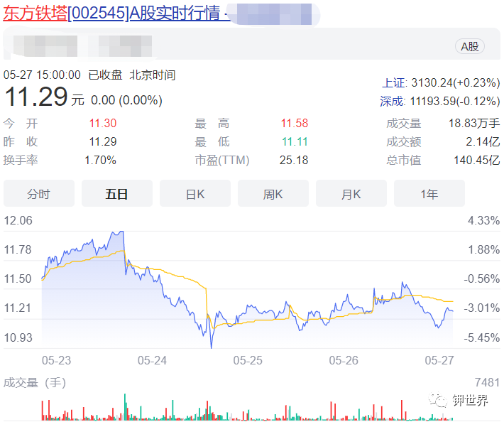This screenshot has height=422, width=504.
Task: Click the -3.01% percent axis label
Action: [482, 308]
